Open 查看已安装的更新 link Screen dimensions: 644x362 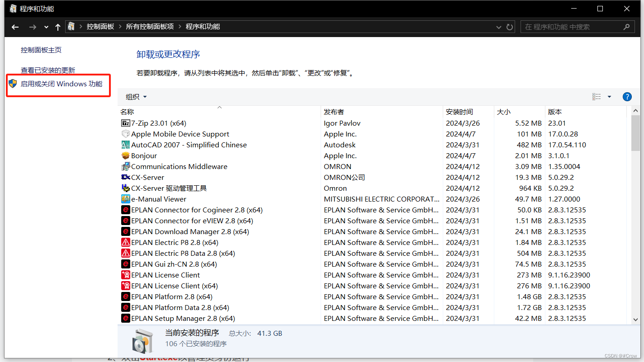coord(48,70)
